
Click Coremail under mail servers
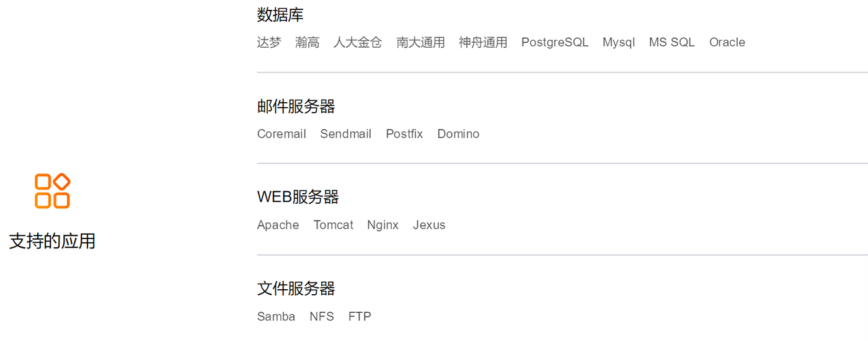tap(281, 134)
